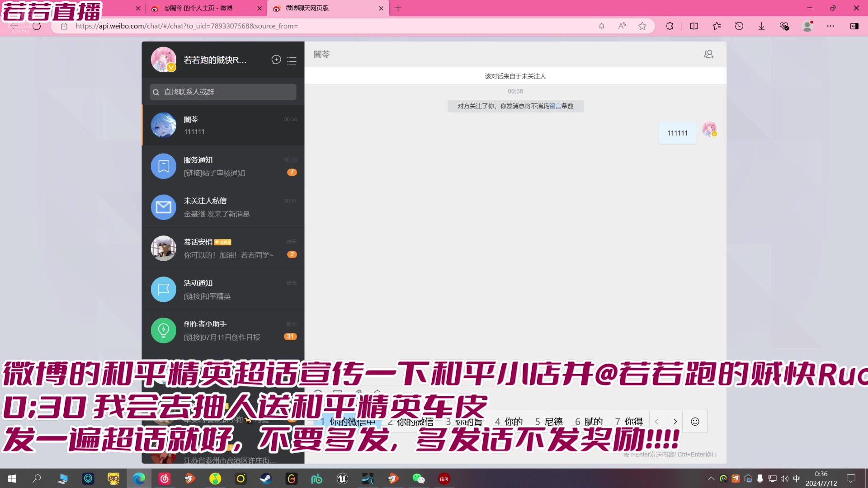The height and width of the screenshot is (488, 868).
Task: Open Windows Start menu
Action: coord(12,479)
